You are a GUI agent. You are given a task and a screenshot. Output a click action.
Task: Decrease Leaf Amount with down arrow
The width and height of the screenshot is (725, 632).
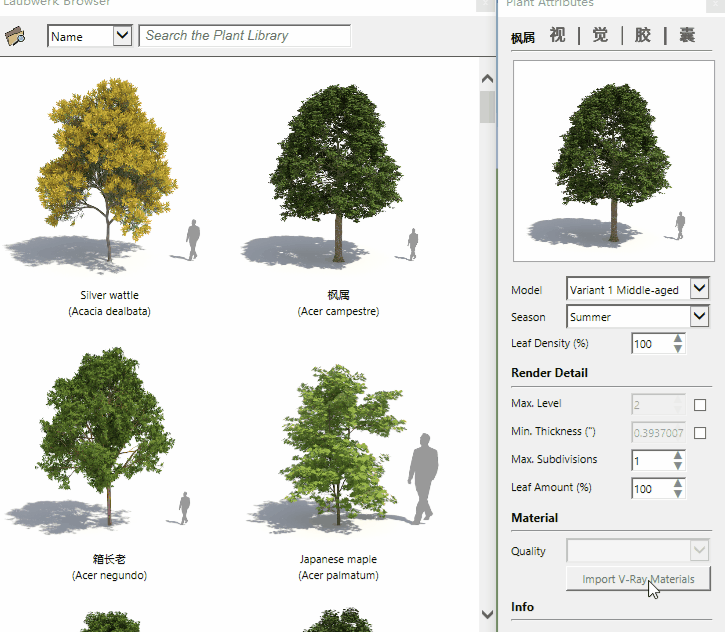click(x=678, y=494)
